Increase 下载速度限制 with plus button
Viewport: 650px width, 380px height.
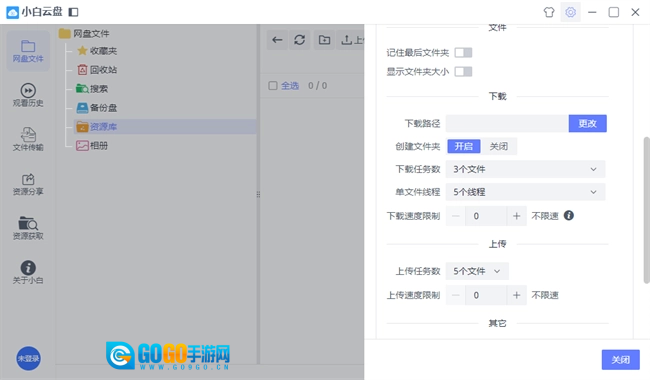(517, 216)
